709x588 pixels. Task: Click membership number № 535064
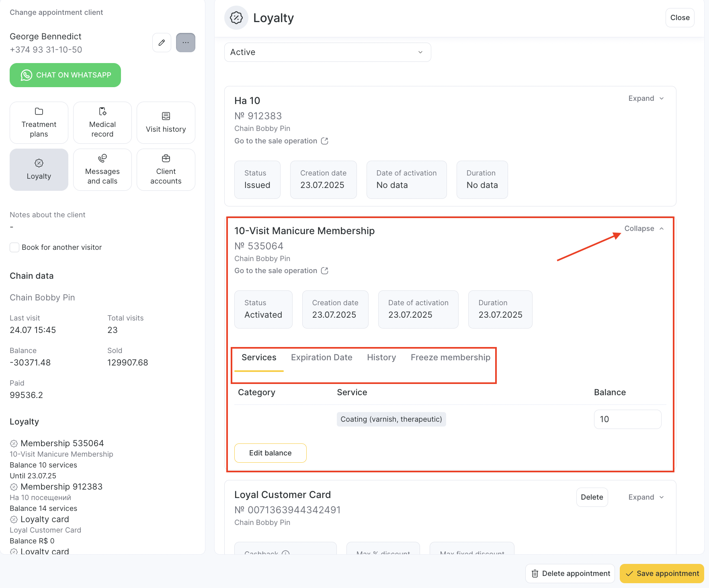point(259,246)
